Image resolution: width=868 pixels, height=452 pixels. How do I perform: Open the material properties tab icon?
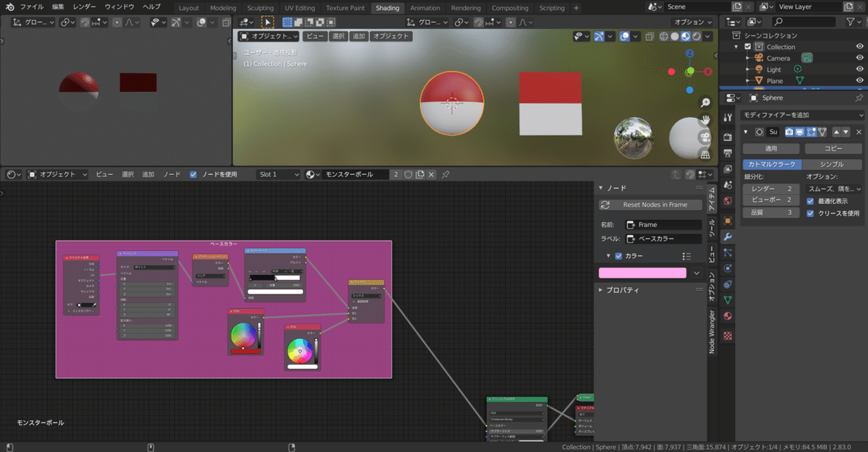[728, 316]
